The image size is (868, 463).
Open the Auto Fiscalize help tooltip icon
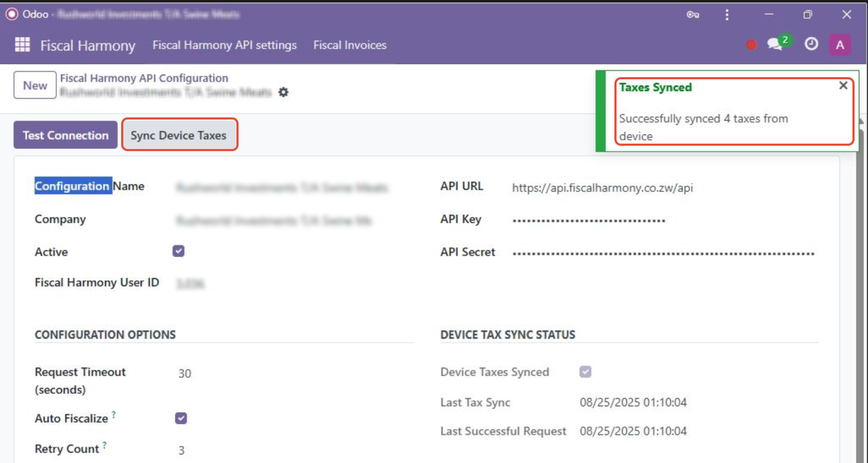114,414
